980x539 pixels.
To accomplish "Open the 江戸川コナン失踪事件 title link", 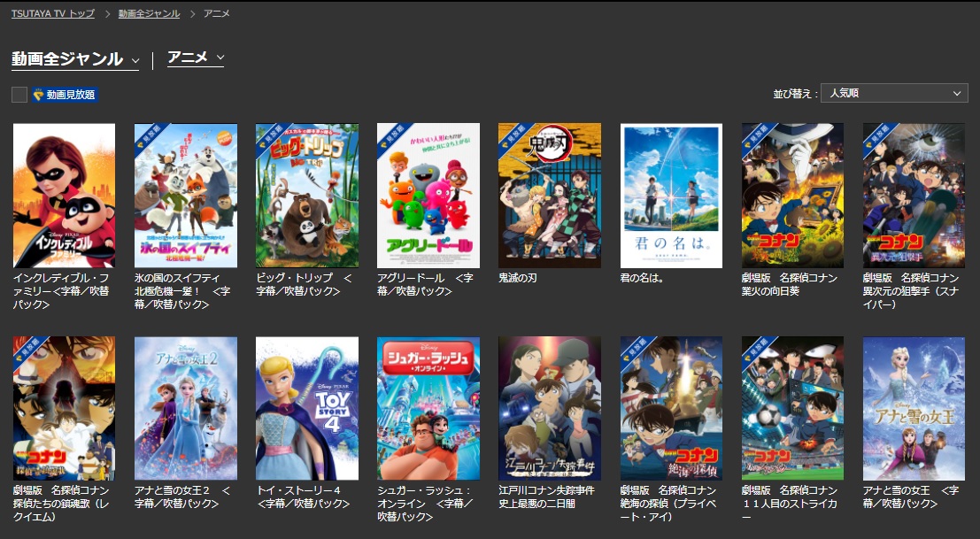I will pos(547,497).
